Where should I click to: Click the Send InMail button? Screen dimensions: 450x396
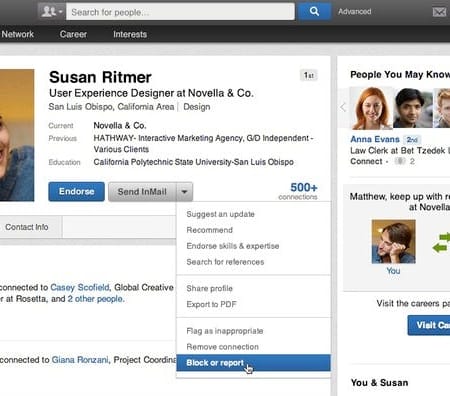[142, 192]
